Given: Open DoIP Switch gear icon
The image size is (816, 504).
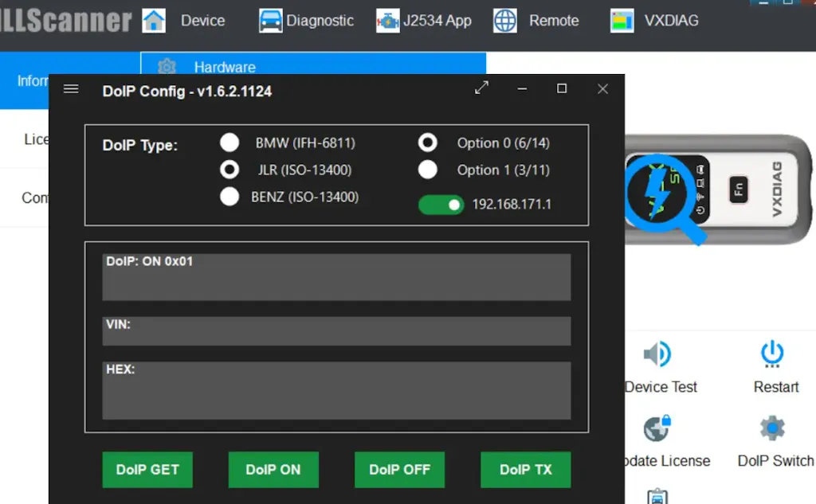Looking at the screenshot, I should pos(772,428).
